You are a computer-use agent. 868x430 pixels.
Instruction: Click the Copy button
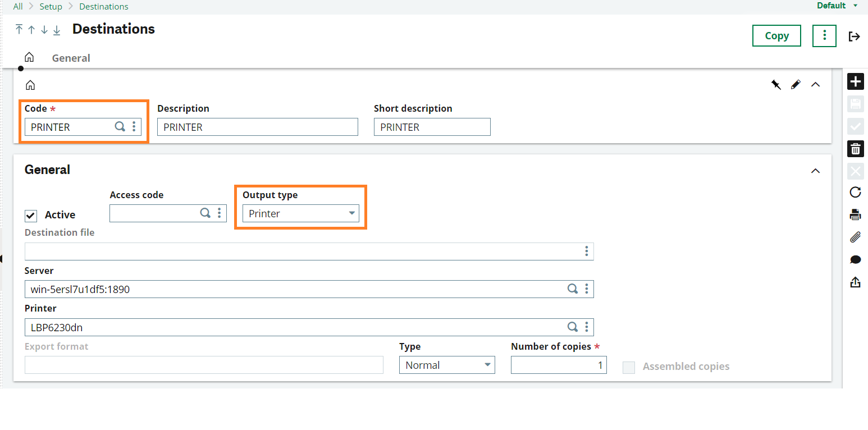(776, 35)
